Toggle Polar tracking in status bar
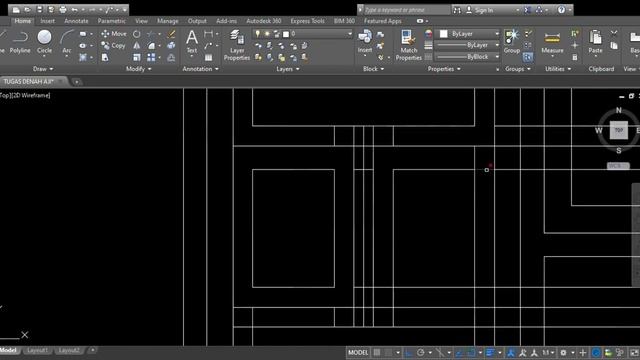This screenshot has height=360, width=640. coord(420,352)
